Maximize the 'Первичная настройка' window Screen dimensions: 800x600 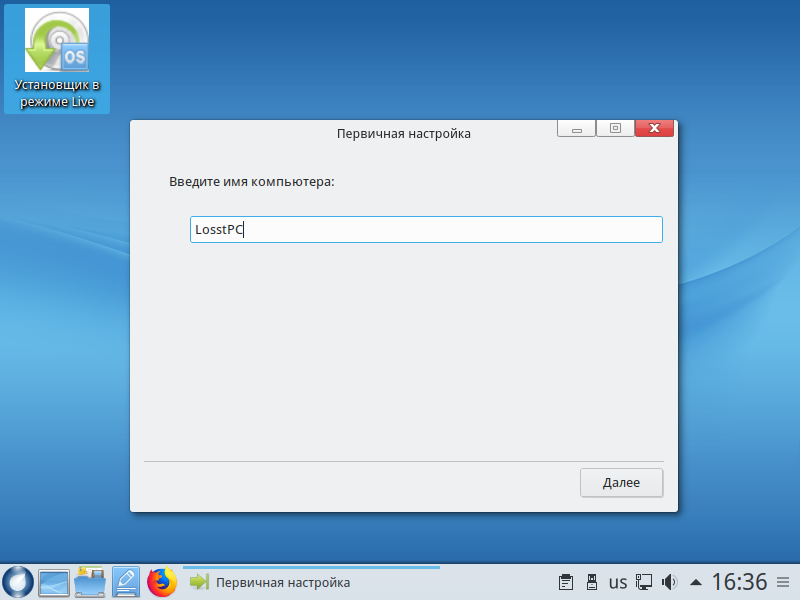(615, 129)
